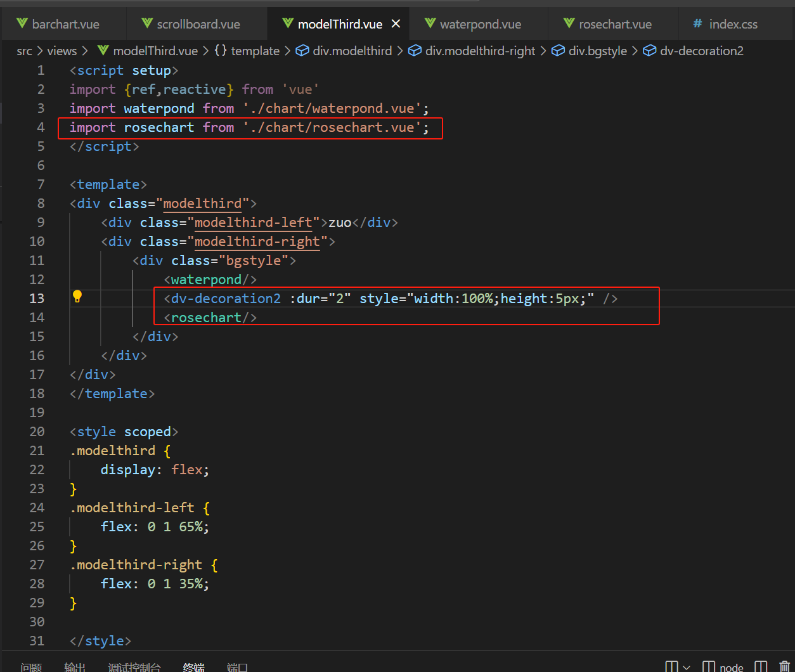Image resolution: width=795 pixels, height=672 pixels.
Task: Click the template braces icon in breadcrumb
Action: (221, 51)
